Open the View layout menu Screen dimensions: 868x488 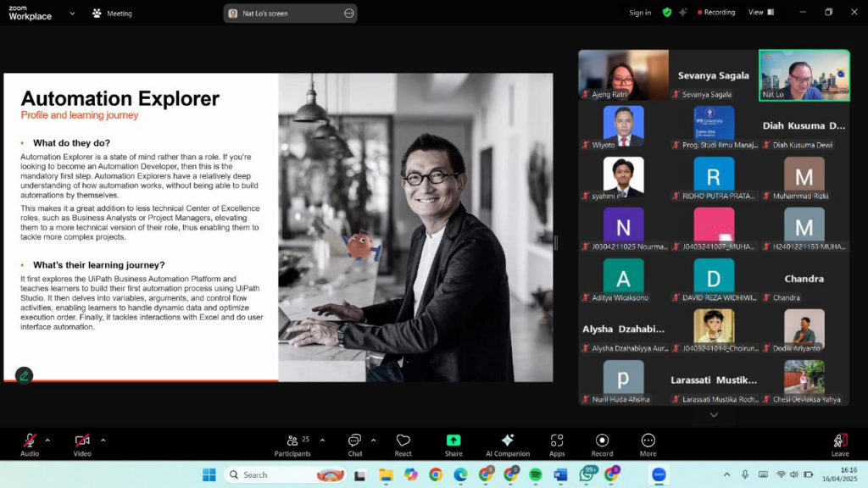761,12
